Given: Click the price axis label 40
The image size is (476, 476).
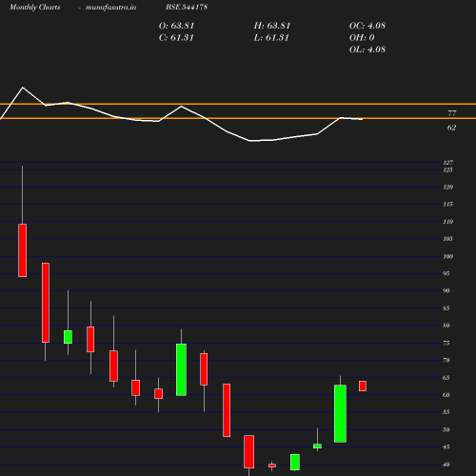Looking at the screenshot, I should click(x=446, y=465).
